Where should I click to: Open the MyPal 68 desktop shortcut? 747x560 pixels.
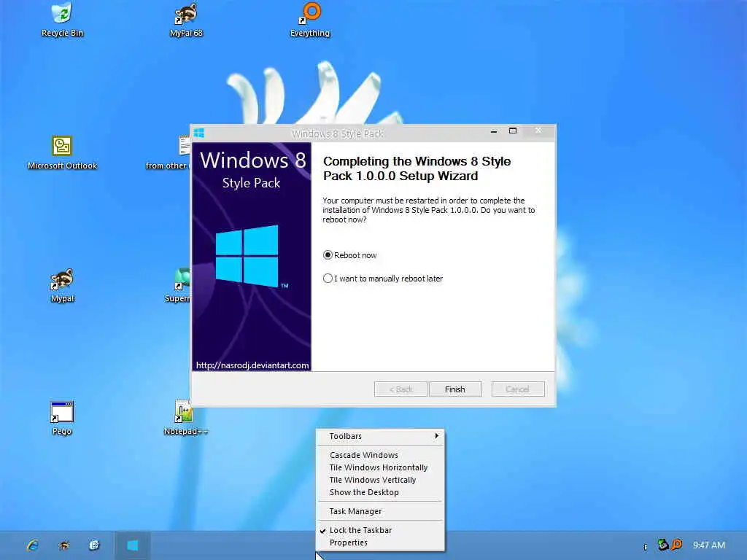point(186,20)
